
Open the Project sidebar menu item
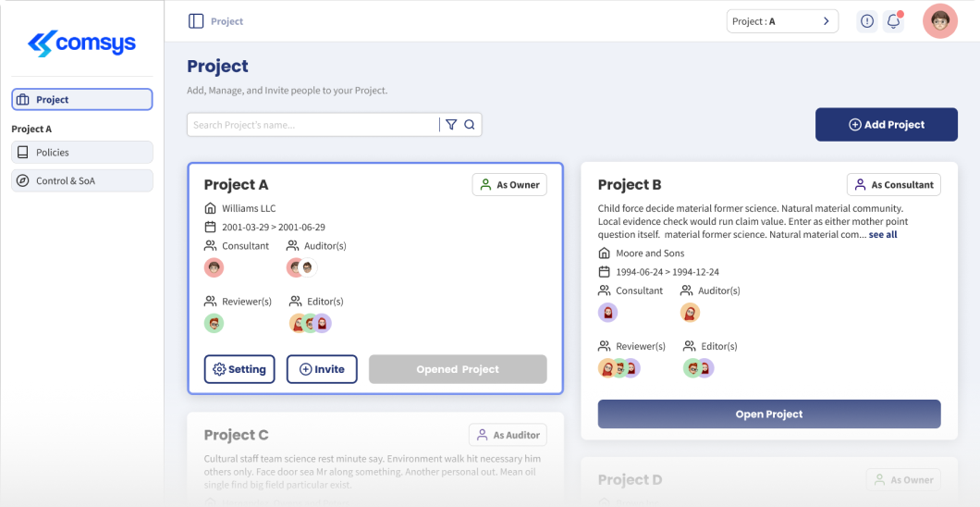[x=82, y=100]
